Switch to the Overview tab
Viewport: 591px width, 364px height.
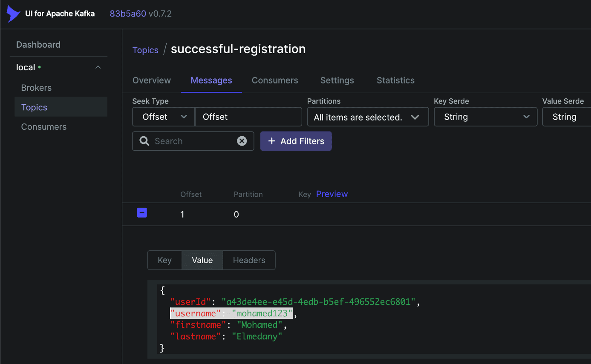point(152,80)
